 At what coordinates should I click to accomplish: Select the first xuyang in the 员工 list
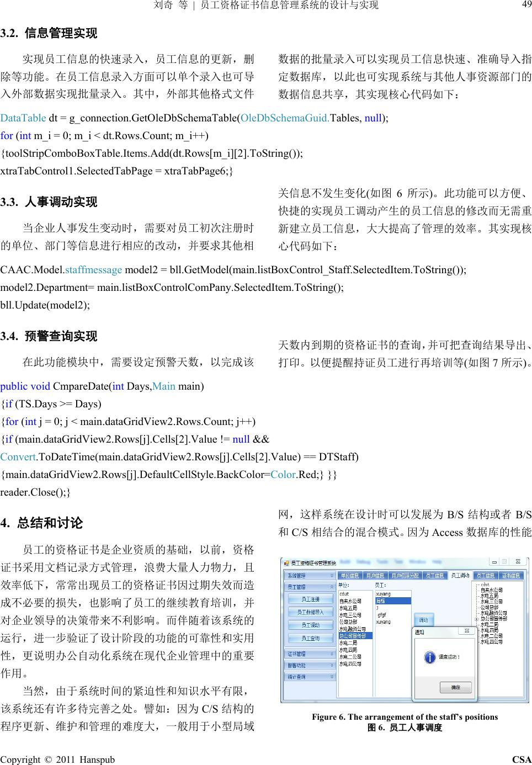384,594
